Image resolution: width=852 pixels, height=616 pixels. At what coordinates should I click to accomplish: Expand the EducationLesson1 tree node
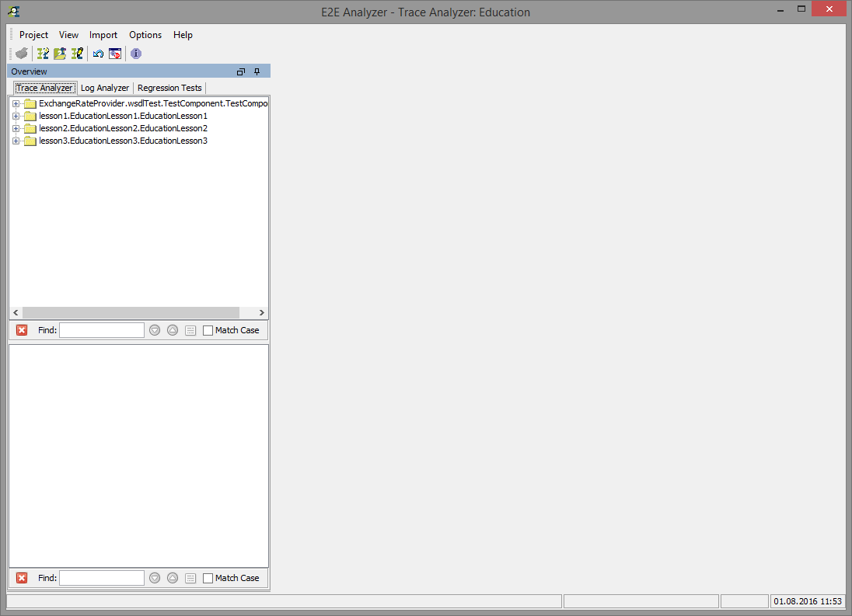click(x=16, y=115)
